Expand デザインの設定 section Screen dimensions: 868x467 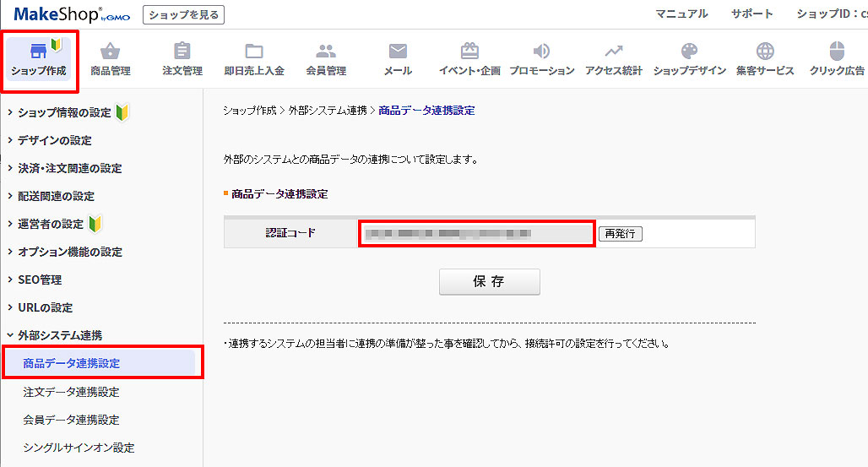(x=54, y=140)
